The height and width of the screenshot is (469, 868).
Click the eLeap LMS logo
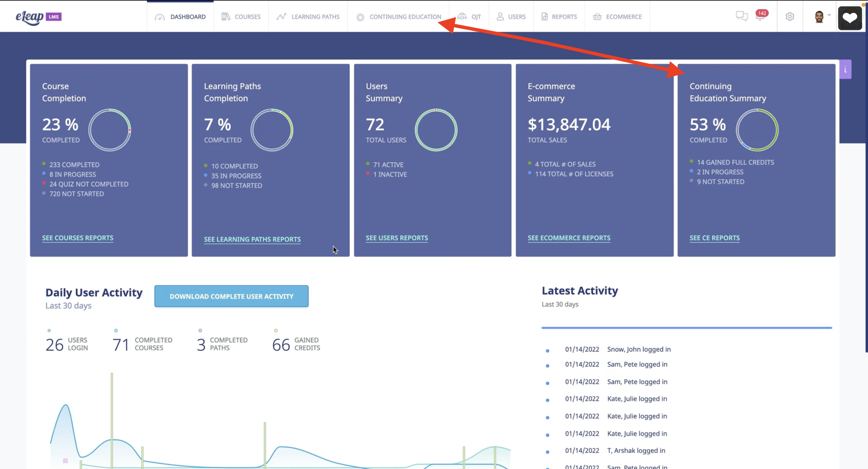(38, 17)
